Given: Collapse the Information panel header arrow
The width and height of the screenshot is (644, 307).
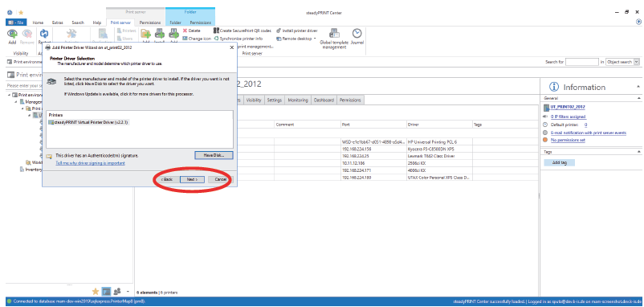Looking at the screenshot, I should point(638,87).
